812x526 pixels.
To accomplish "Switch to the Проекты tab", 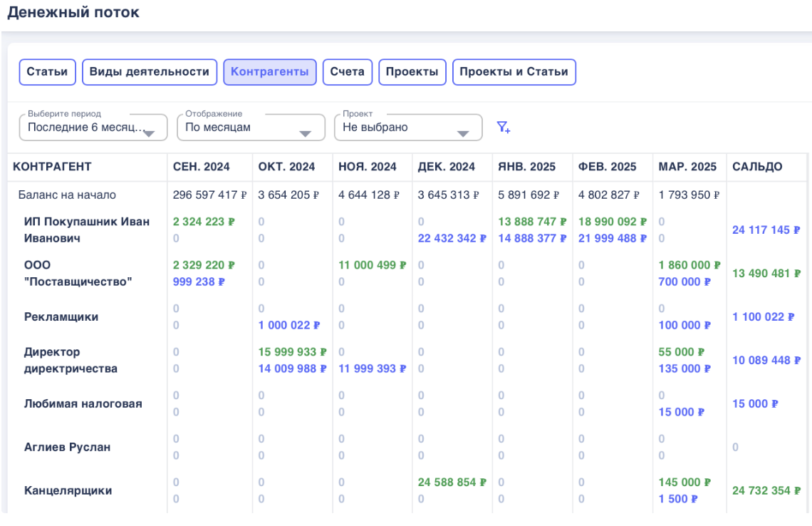I will 412,72.
